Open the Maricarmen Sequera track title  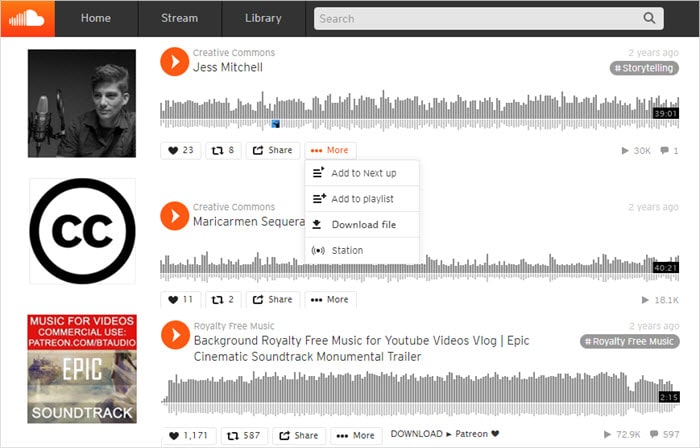(249, 222)
